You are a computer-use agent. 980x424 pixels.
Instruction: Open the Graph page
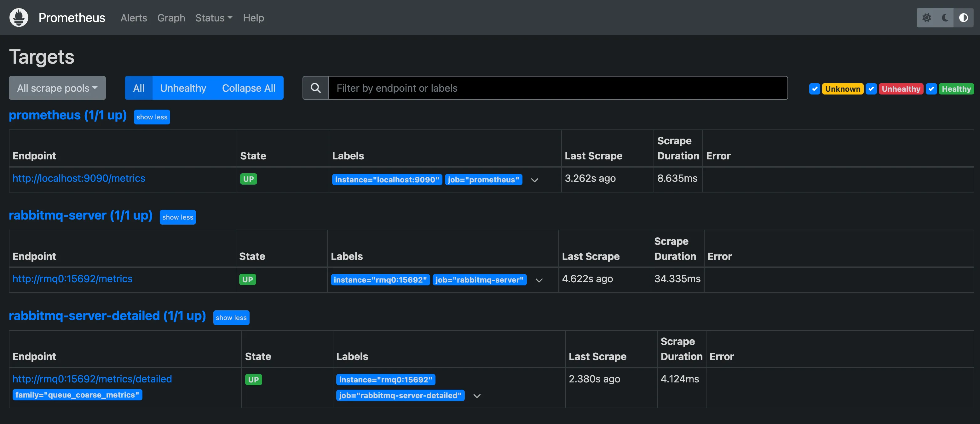(x=171, y=18)
